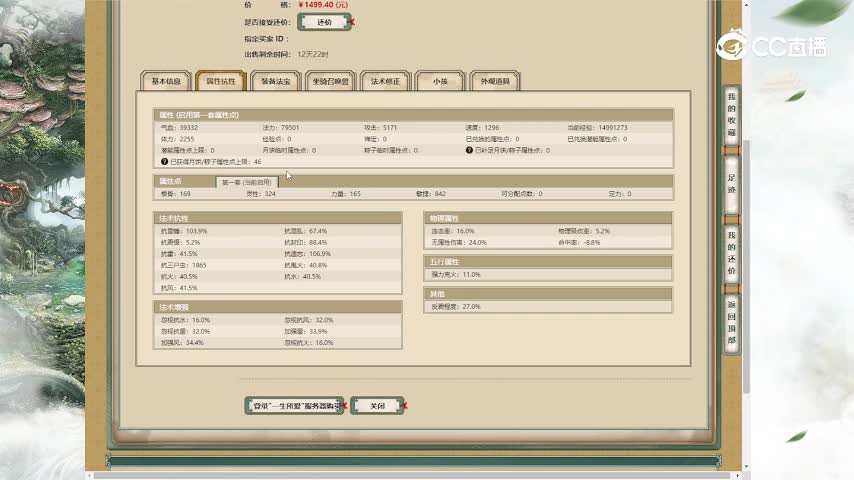Click help icon beside 已补足月饼/粽子属性点
The height and width of the screenshot is (480, 854).
(468, 150)
